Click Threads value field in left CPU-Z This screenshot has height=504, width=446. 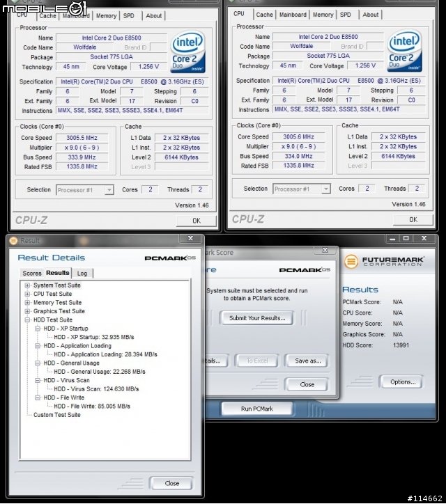[x=200, y=189]
